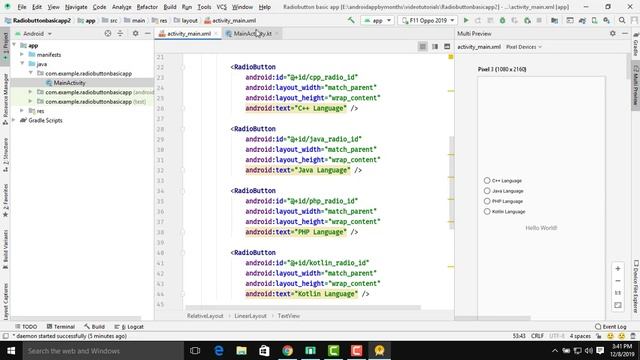
Task: Zoom out the preview with minus icon
Action: pyautogui.click(x=618, y=281)
